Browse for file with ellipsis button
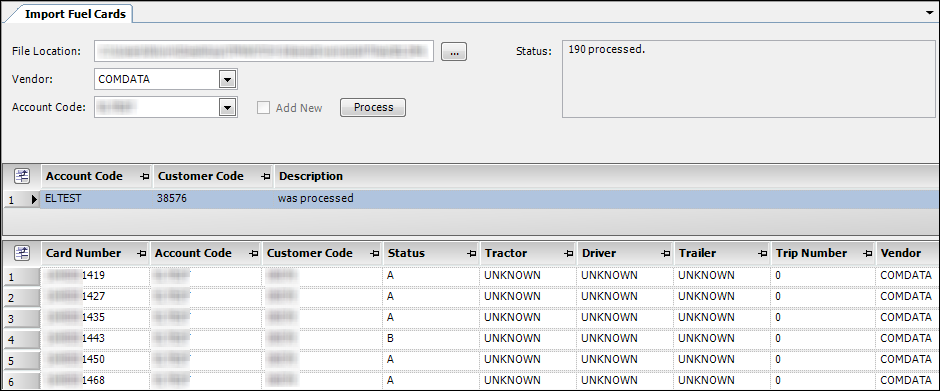This screenshot has width=940, height=391. (x=454, y=52)
